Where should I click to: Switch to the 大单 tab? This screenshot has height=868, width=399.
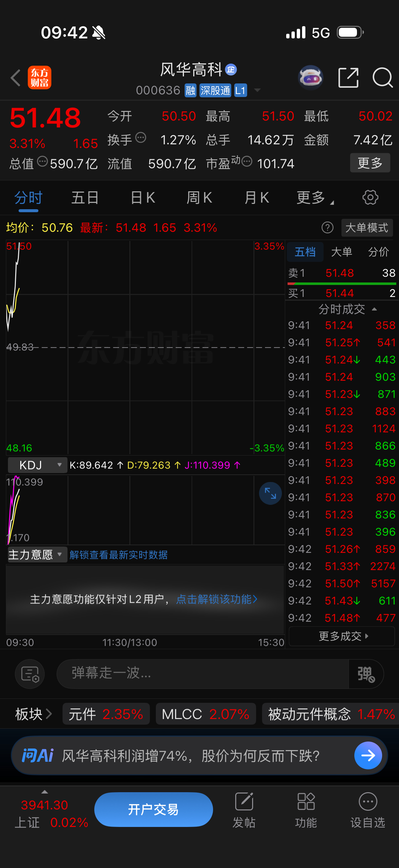click(342, 252)
